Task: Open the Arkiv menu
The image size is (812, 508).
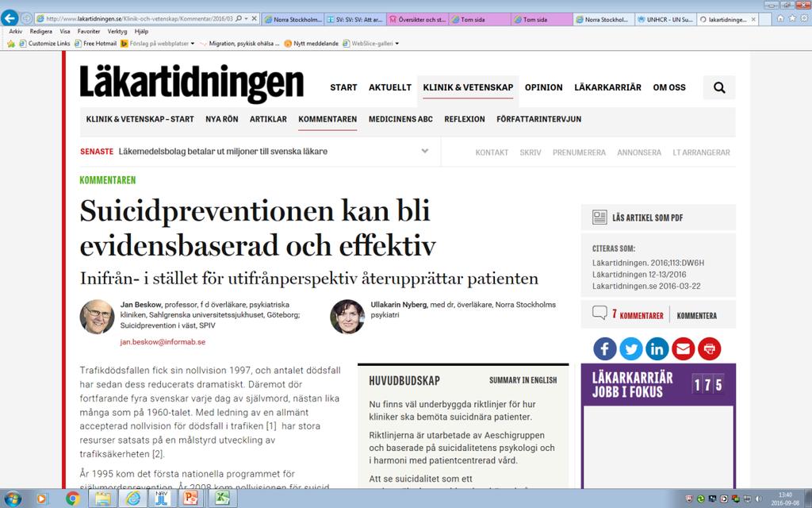Action: point(16,32)
